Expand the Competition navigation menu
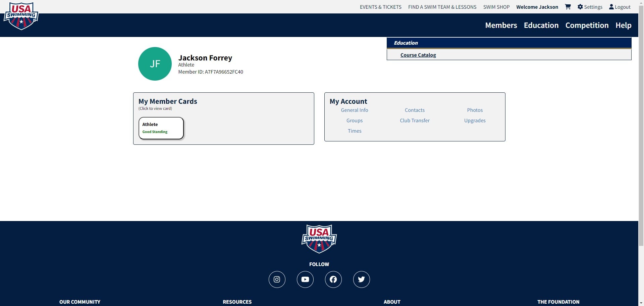This screenshot has height=306, width=644. pos(587,25)
